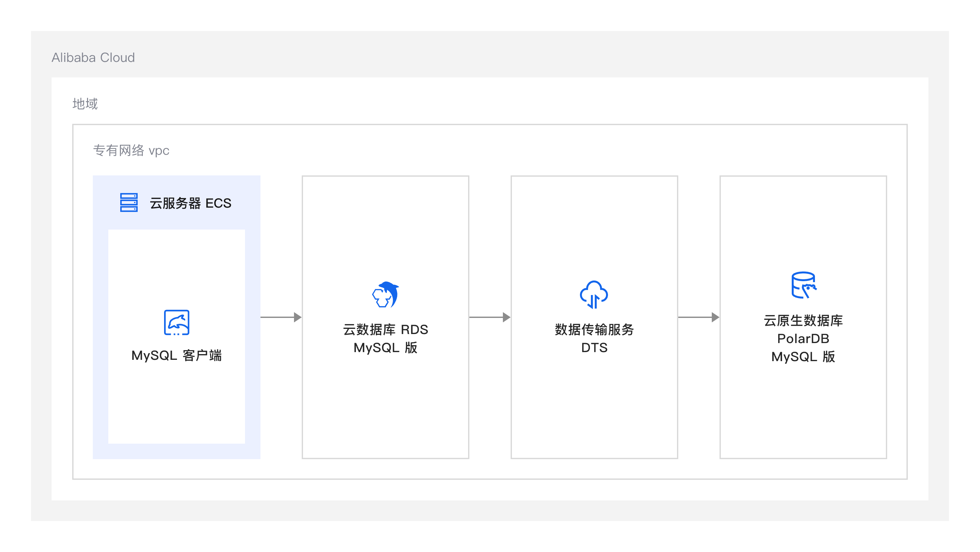Click the MySQL client dolphin icon
980x552 pixels.
[177, 322]
